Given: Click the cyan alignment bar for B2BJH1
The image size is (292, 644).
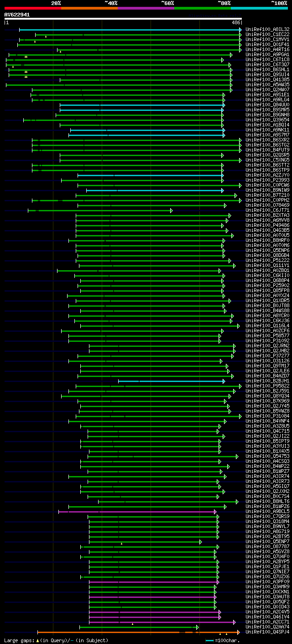Looking at the screenshot, I should (x=172, y=381).
